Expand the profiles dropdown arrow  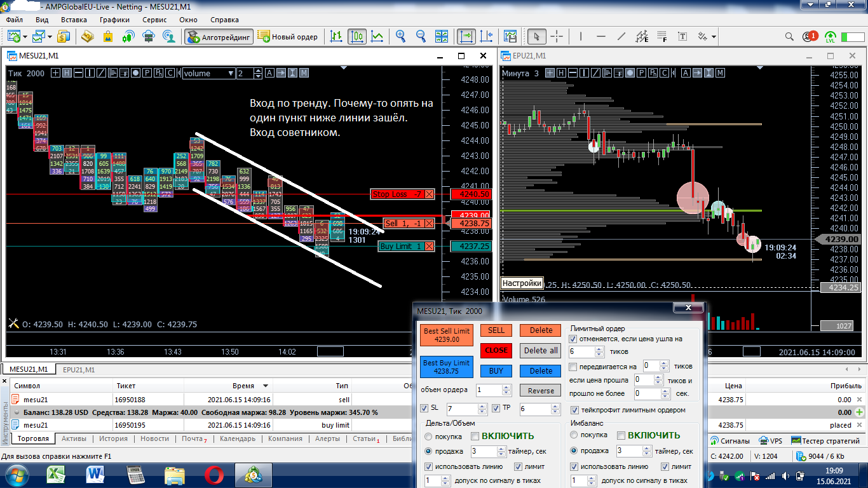[50, 36]
